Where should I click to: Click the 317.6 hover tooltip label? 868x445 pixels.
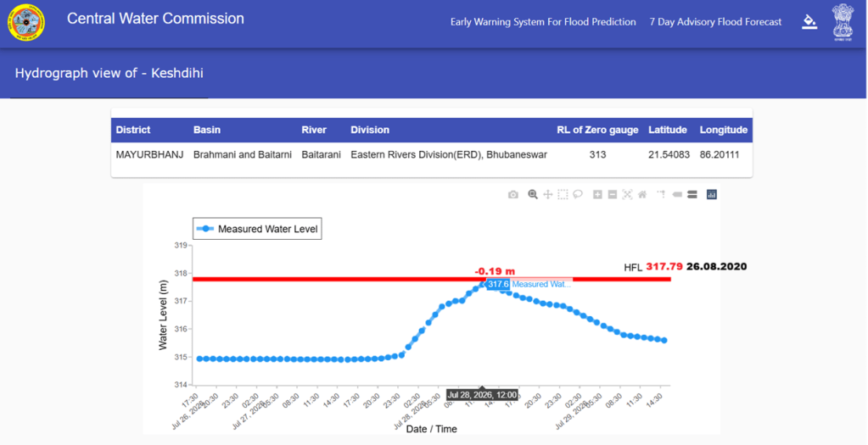pyautogui.click(x=498, y=284)
